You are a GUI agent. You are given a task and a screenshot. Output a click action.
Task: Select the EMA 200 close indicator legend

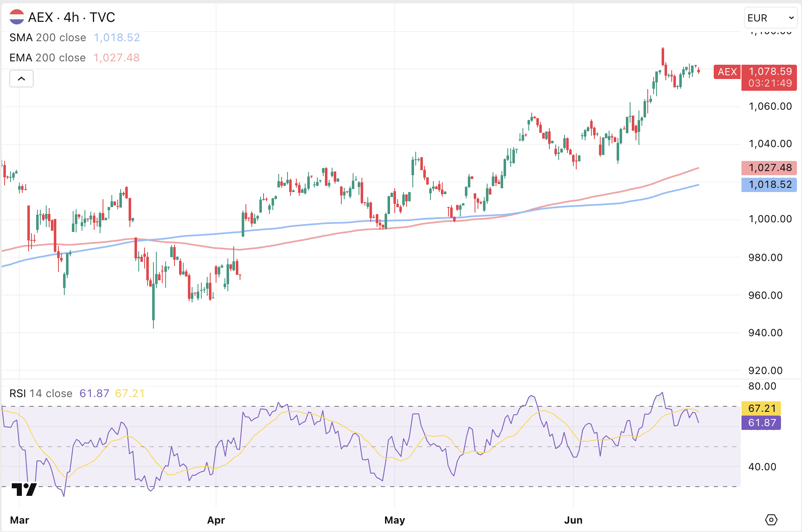point(47,58)
